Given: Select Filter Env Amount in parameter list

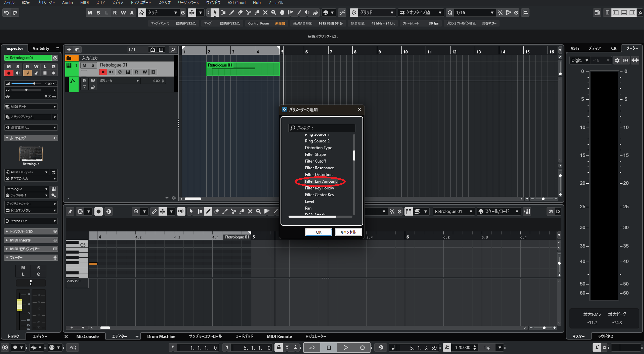Looking at the screenshot, I should tap(321, 181).
